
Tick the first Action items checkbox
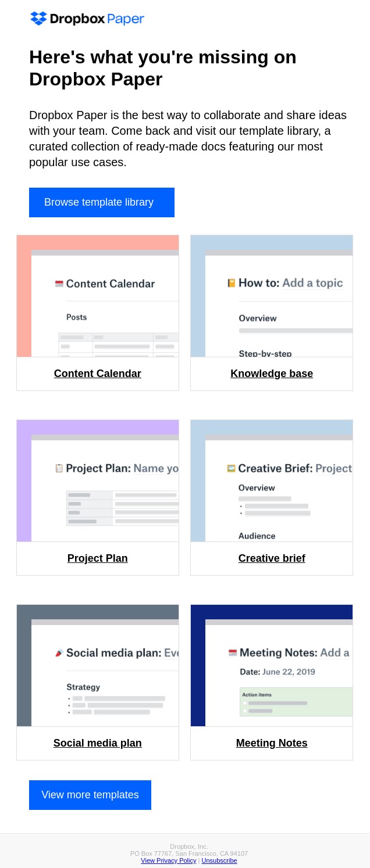pos(245,703)
